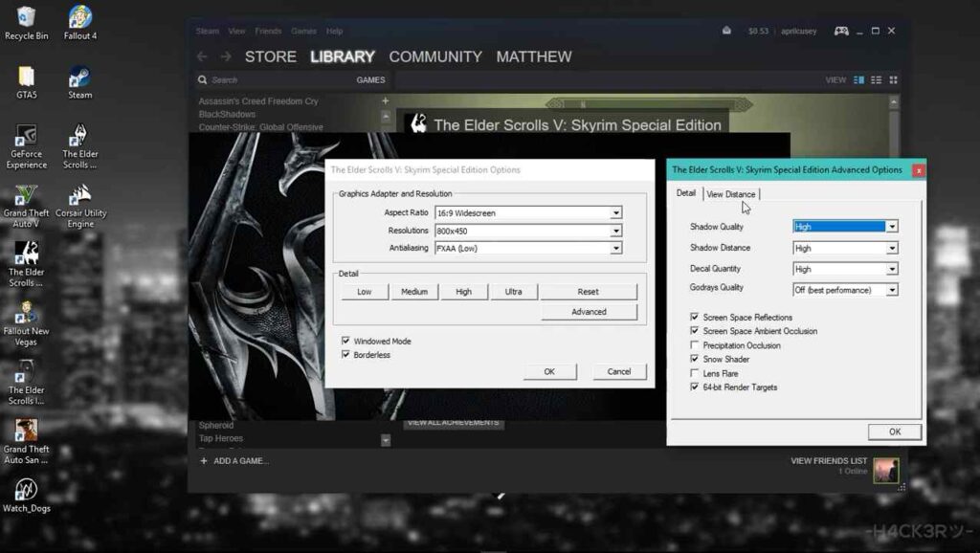Toggle the Windowed Mode checkbox
The image size is (980, 553).
[345, 341]
